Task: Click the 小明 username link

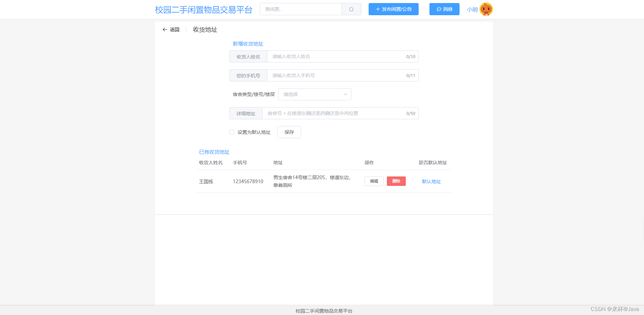Action: pos(472,9)
